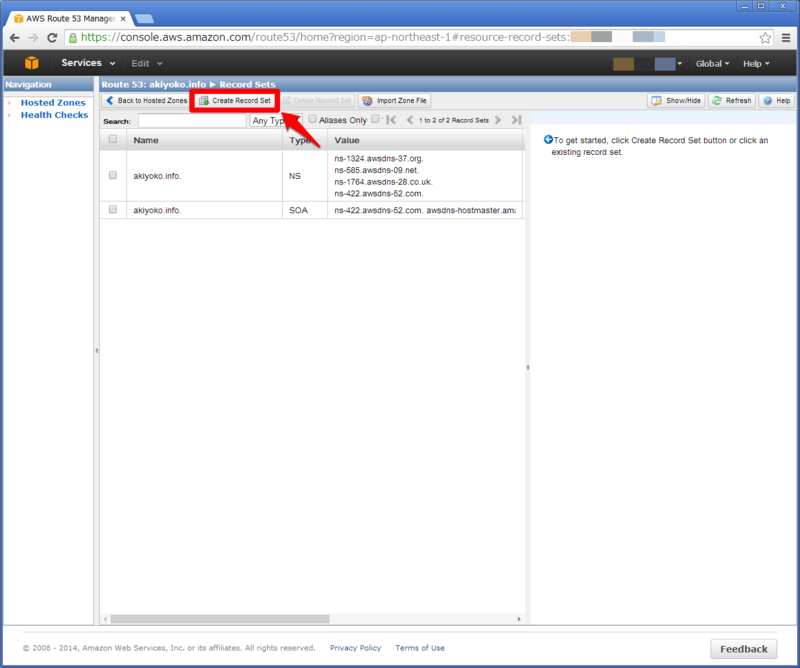This screenshot has height=668, width=800.
Task: Click the NS type cell
Action: 295,176
